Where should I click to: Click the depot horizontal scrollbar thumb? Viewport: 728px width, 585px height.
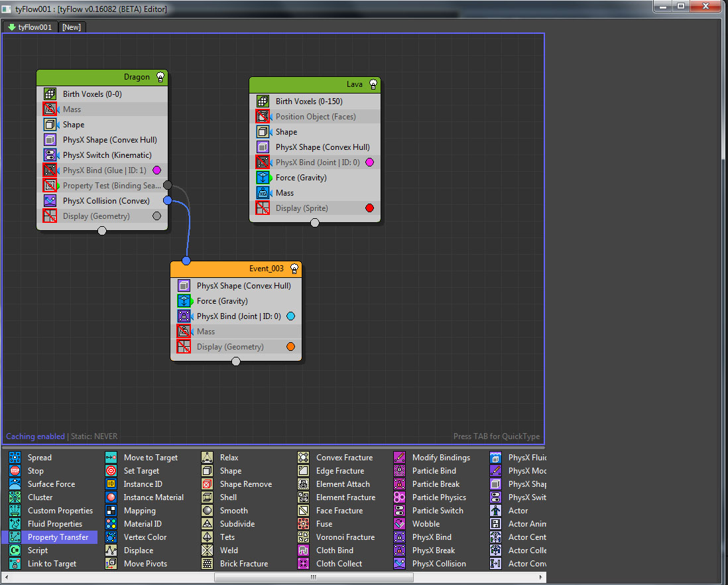[314, 577]
